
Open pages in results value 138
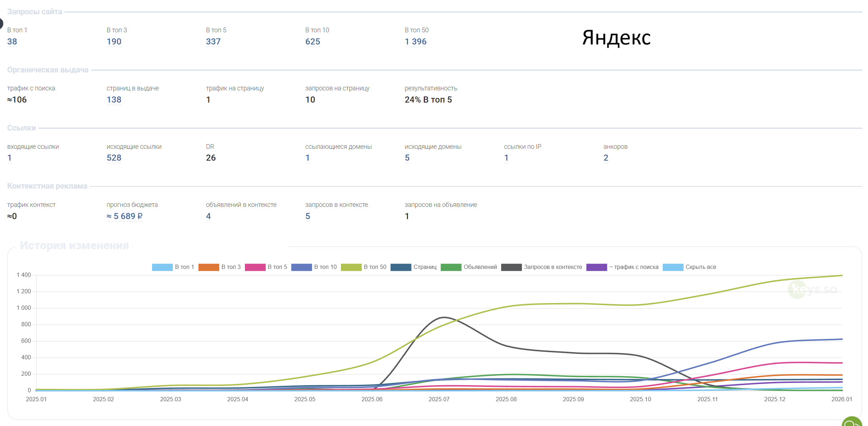114,100
